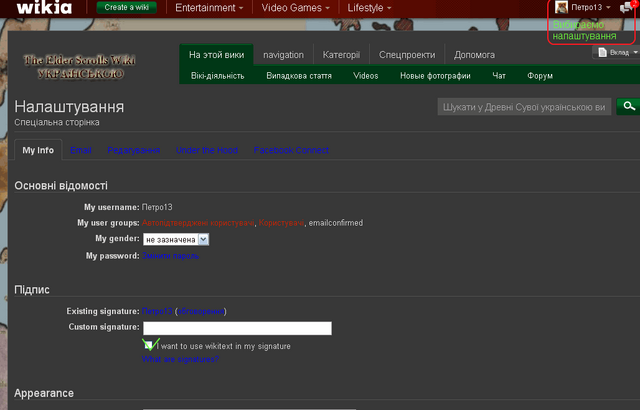Click the wiki search input field
This screenshot has height=410, width=640.
point(524,107)
